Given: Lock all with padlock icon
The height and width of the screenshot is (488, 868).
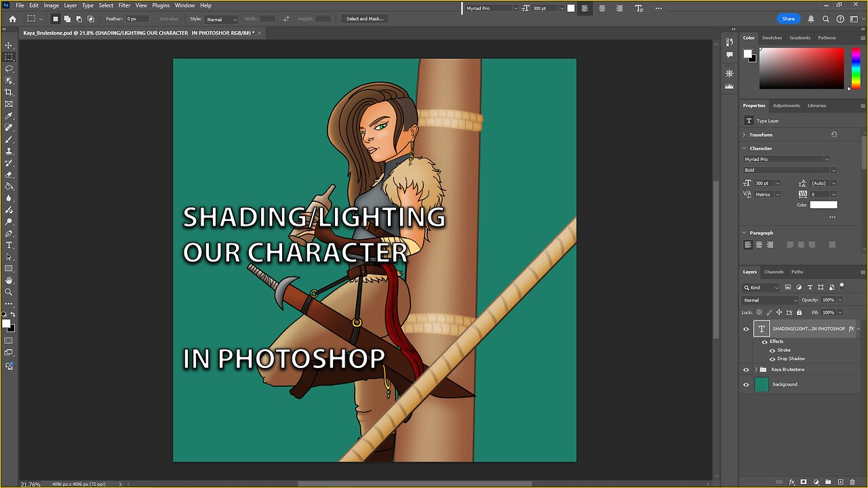Looking at the screenshot, I should tap(799, 312).
